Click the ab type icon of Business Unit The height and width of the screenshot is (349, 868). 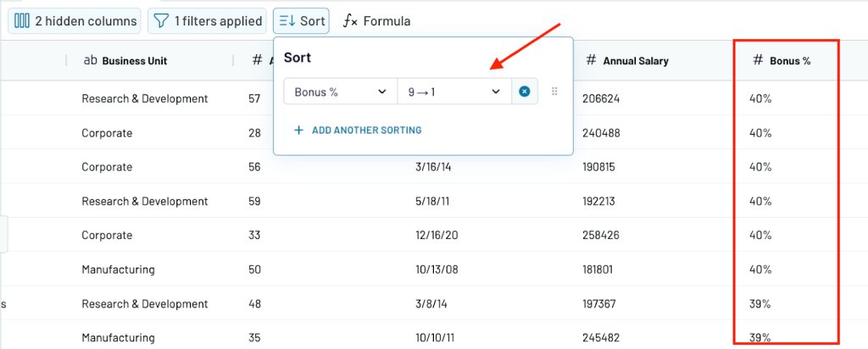click(90, 60)
